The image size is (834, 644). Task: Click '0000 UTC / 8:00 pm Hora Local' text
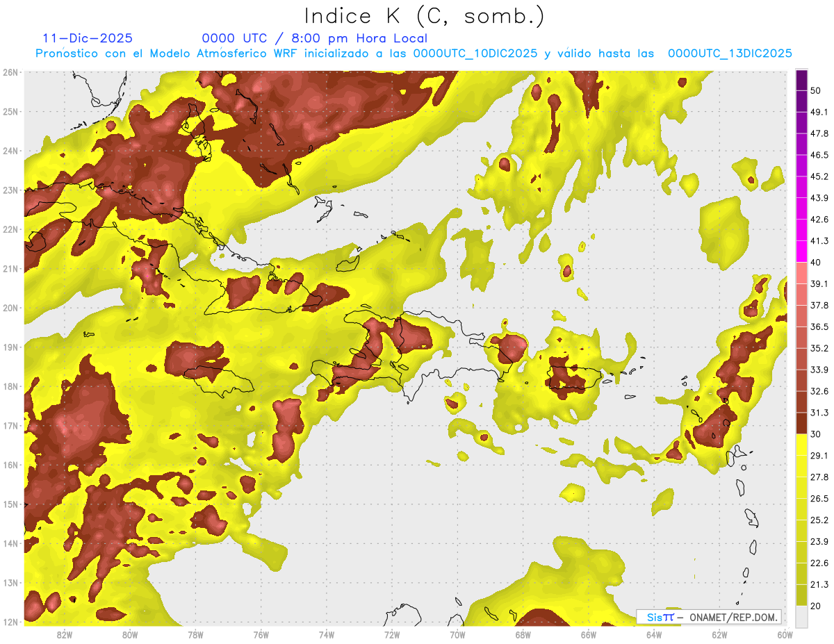(x=314, y=38)
